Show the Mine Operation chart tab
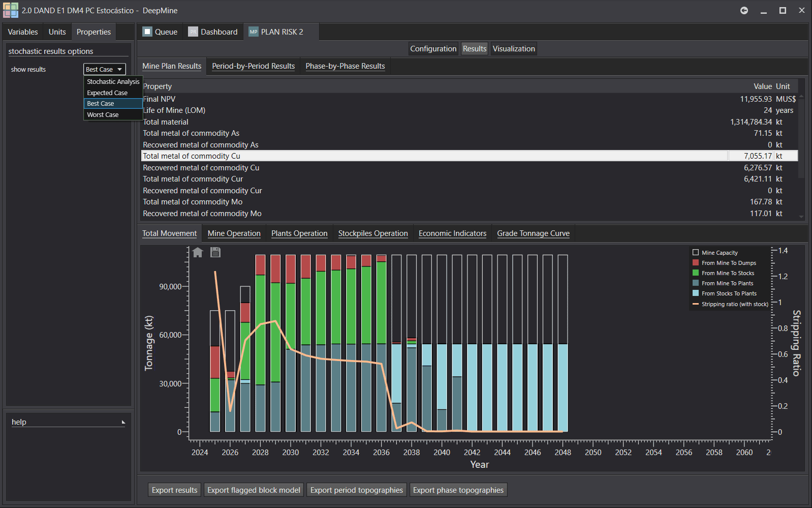Viewport: 812px width, 508px height. (234, 233)
